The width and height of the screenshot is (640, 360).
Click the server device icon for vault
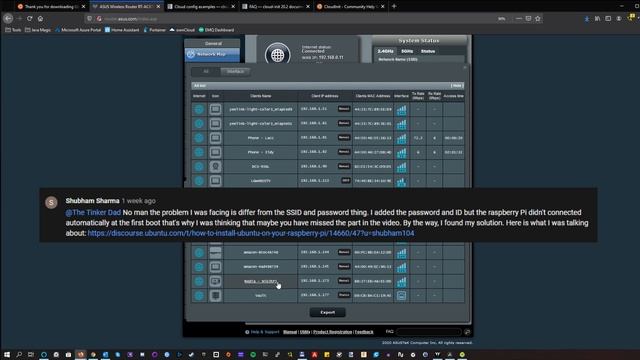click(216, 296)
